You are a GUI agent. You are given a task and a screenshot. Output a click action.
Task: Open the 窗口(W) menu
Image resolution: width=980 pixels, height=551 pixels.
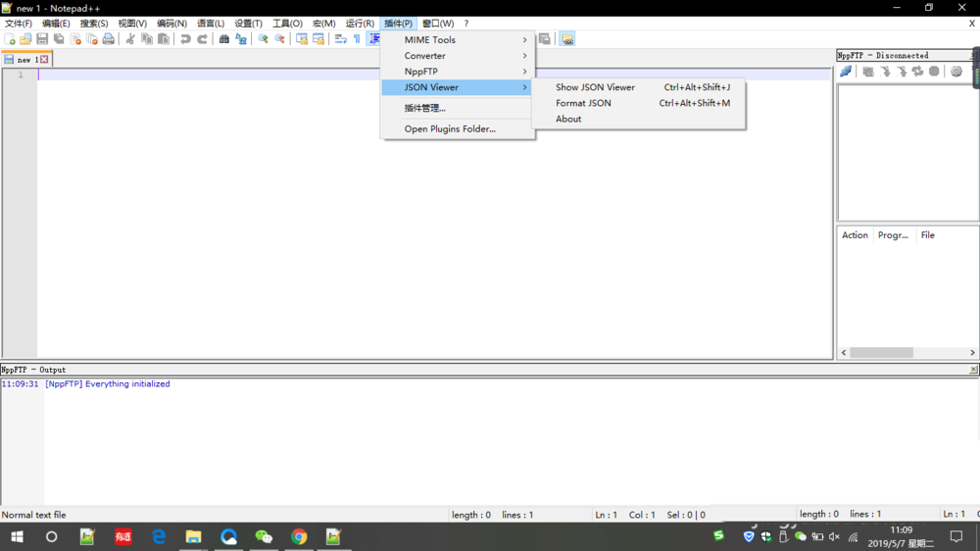438,24
